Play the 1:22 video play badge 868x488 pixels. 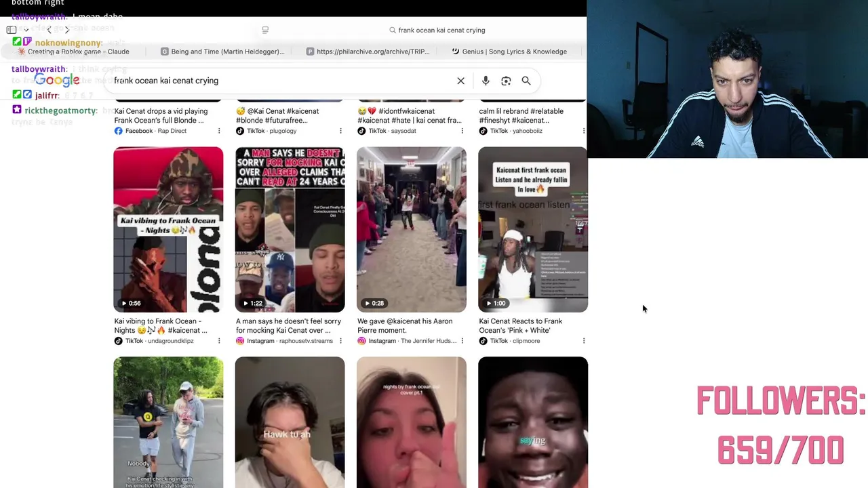coord(252,304)
